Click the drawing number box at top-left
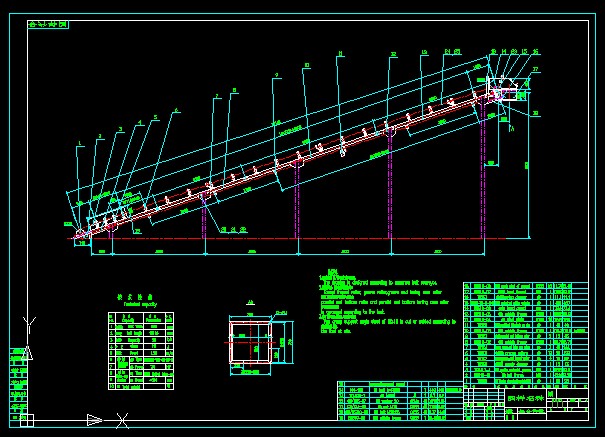 (48, 21)
